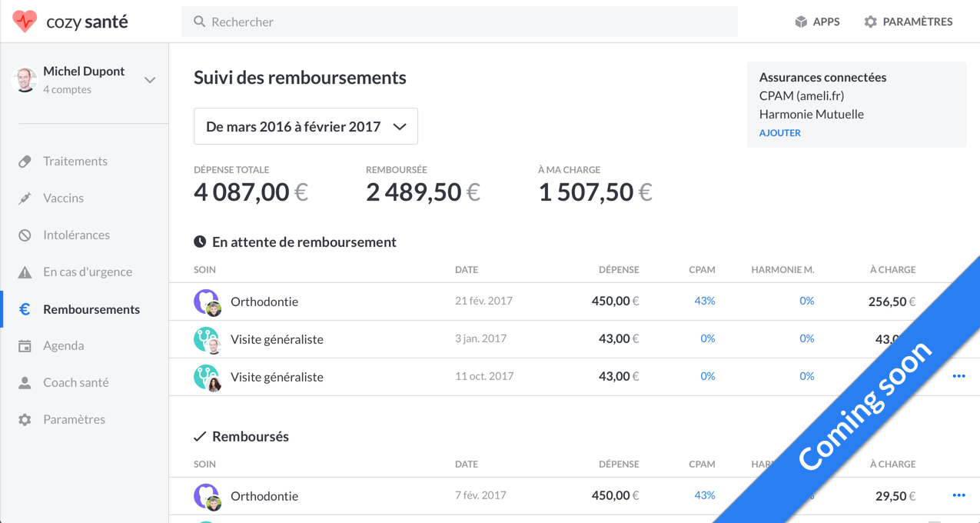Screen dimensions: 980x523
Task: Open the date range dropdown
Action: (306, 126)
